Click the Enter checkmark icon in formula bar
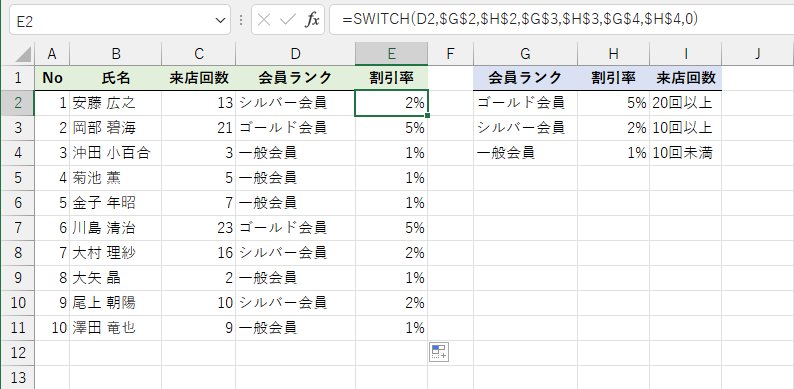The width and height of the screenshot is (794, 389). click(288, 20)
